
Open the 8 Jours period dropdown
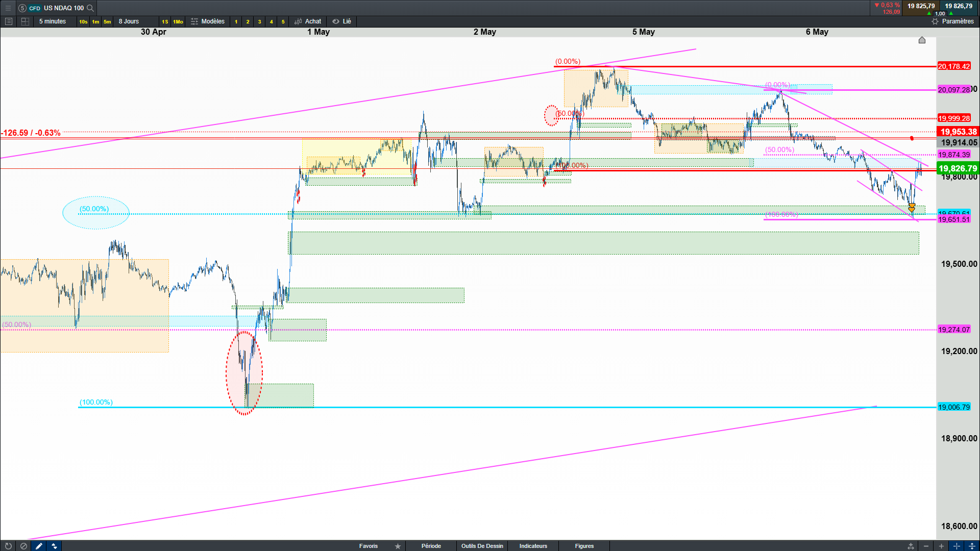coord(129,21)
